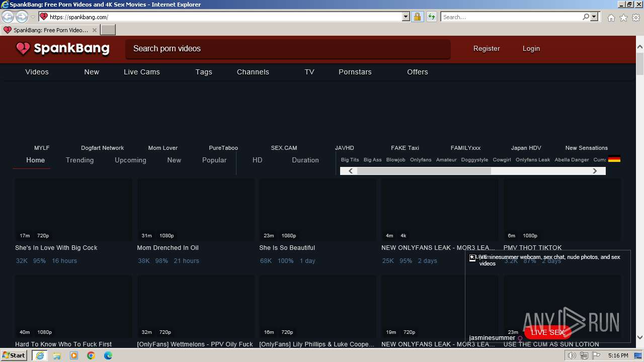Switch to the Popular tab
Image resolution: width=644 pixels, height=362 pixels.
214,160
